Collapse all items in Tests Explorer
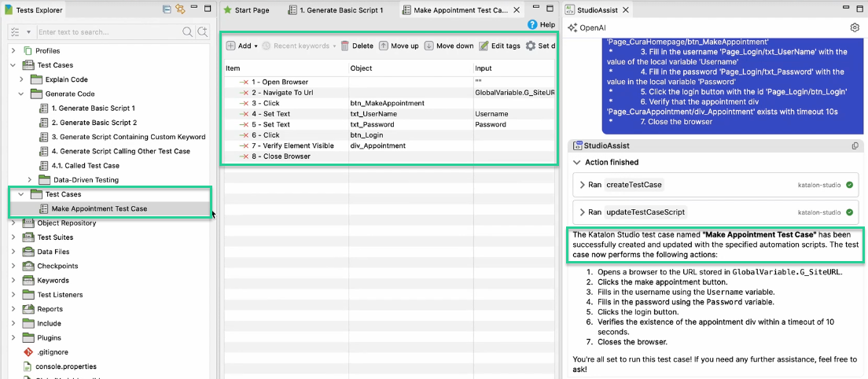The height and width of the screenshot is (379, 868). (167, 9)
